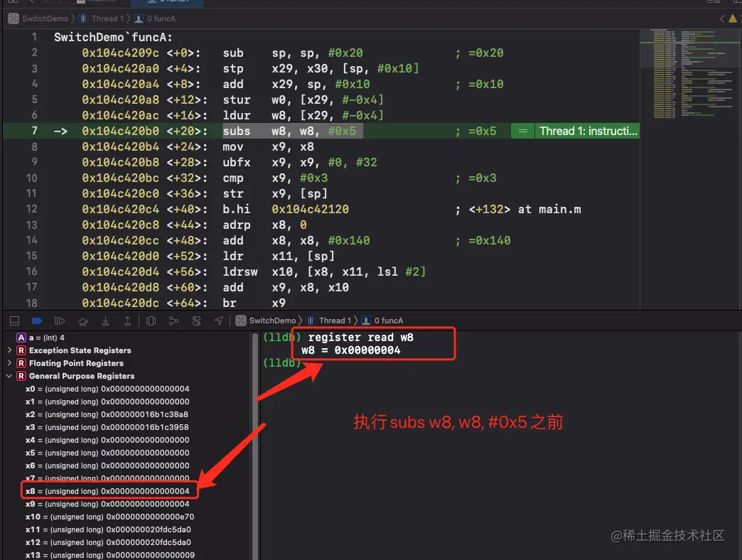Select register row x11
Image resolution: width=742 pixels, height=560 pixels.
[108, 529]
